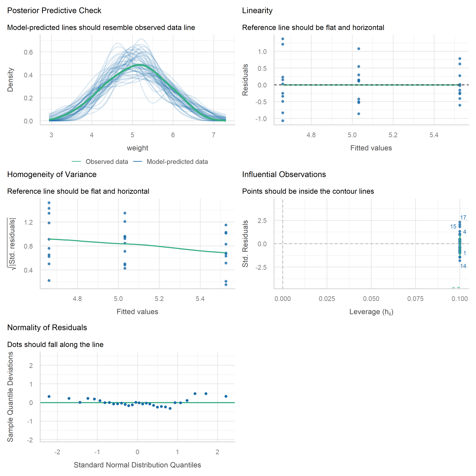The height and width of the screenshot is (476, 476).
Task: Click the Linearity panel title
Action: click(x=257, y=11)
